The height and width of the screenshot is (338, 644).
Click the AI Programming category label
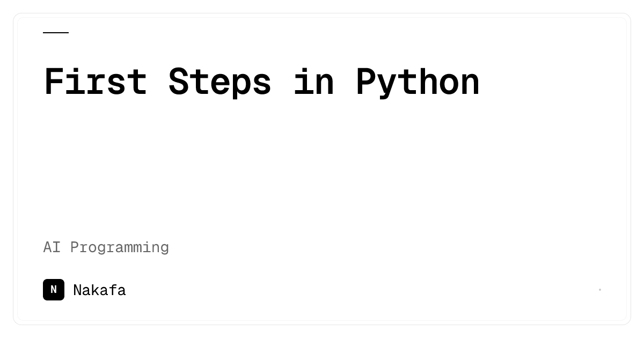pos(106,247)
